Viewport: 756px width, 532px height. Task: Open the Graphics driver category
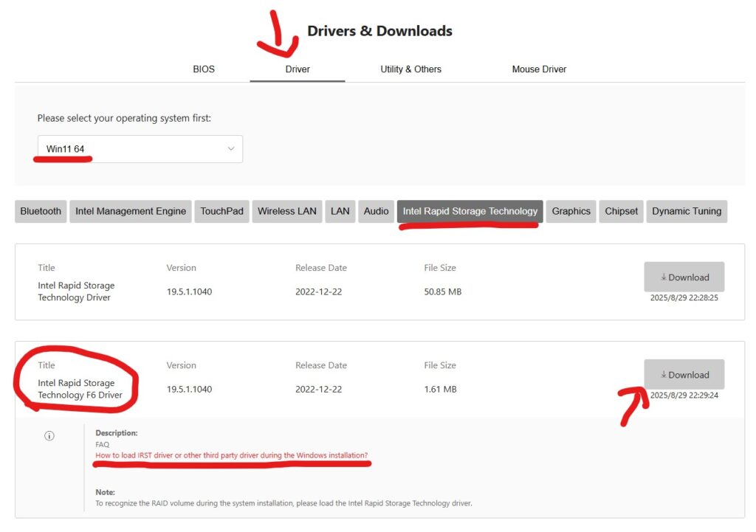pyautogui.click(x=571, y=211)
